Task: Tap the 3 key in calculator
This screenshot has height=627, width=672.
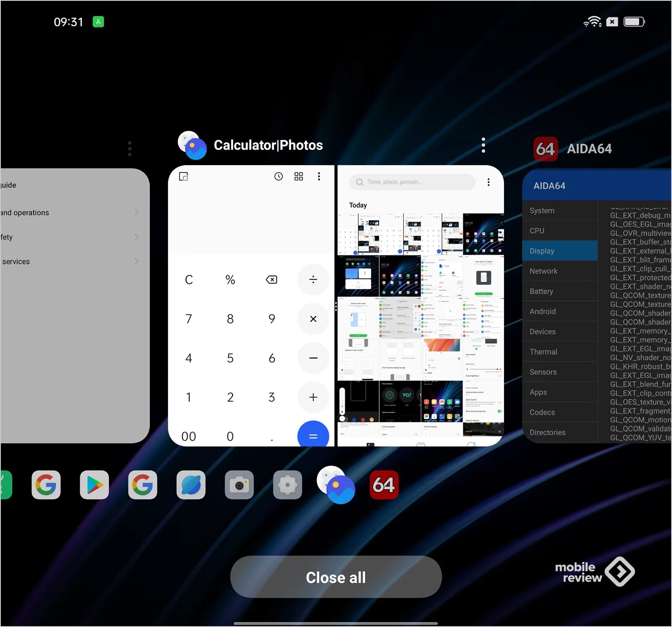Action: click(x=272, y=397)
